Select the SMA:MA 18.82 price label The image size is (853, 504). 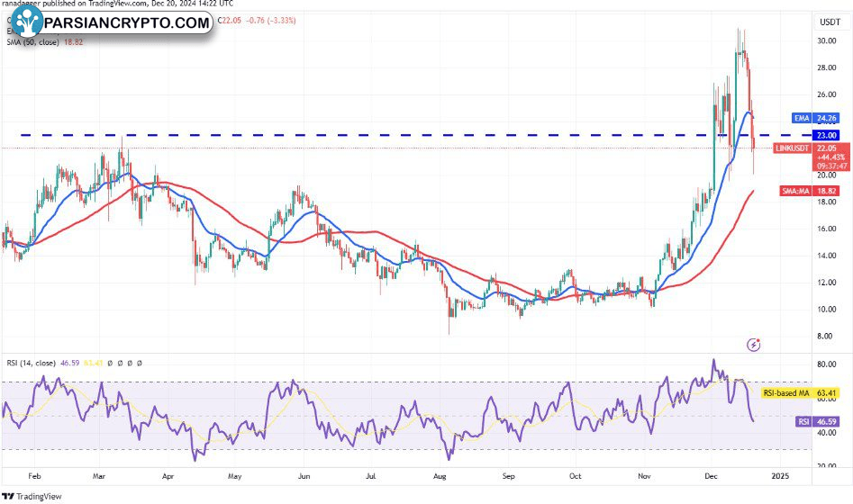[x=809, y=191]
